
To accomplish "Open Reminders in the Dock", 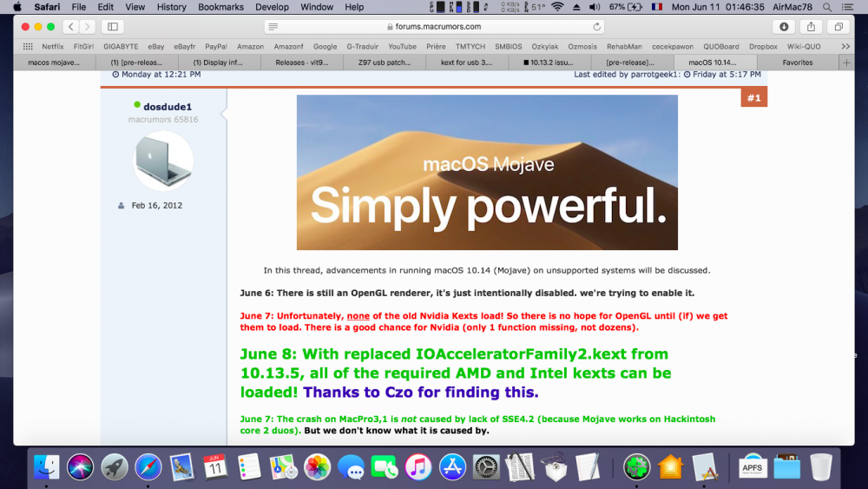I will pyautogui.click(x=249, y=466).
